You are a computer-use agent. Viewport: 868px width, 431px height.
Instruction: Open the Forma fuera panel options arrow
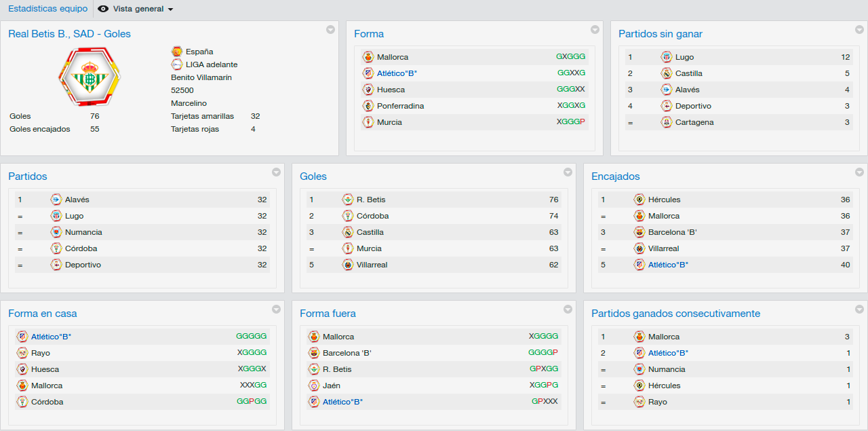[x=568, y=309]
